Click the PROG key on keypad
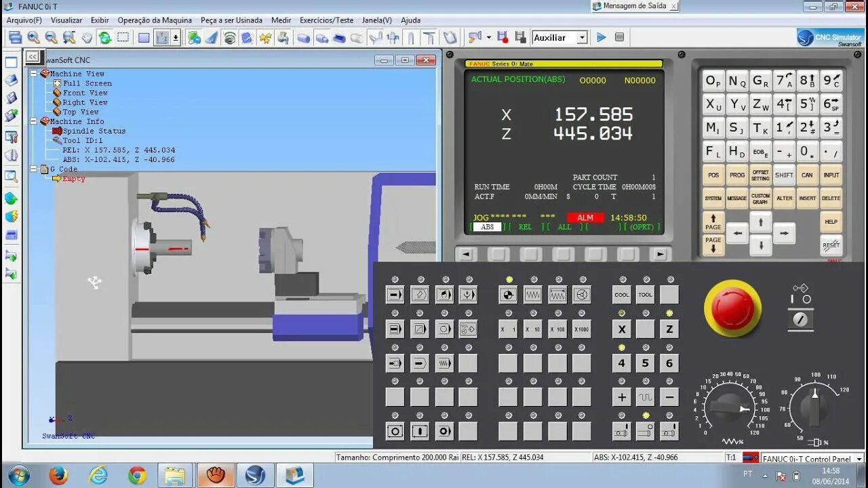868x488 pixels. click(737, 175)
